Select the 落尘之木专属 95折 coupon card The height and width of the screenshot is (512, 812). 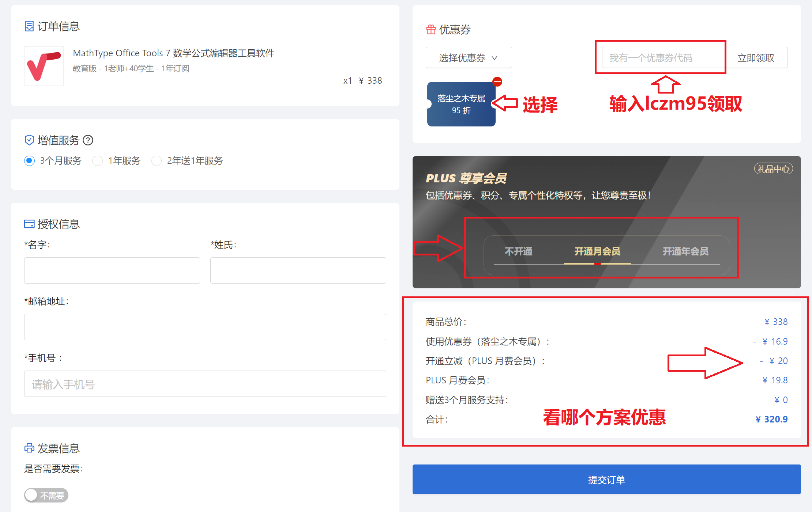[x=461, y=104]
